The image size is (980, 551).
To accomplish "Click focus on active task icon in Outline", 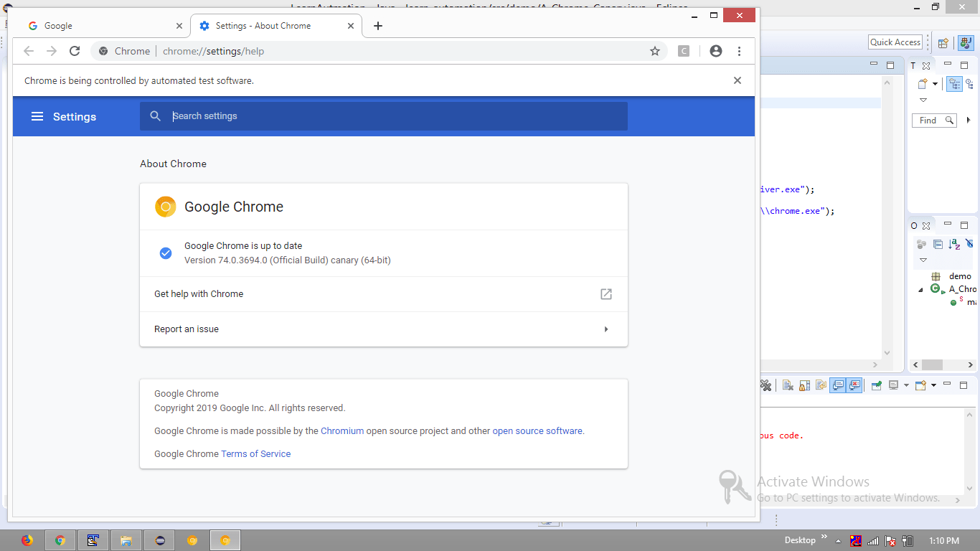I will (921, 244).
